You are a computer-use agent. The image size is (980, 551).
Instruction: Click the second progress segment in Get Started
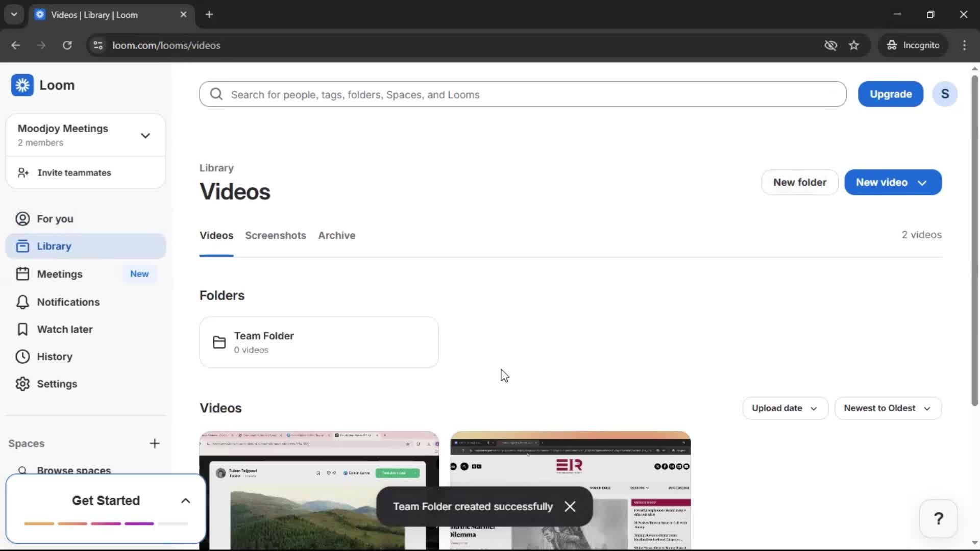click(72, 523)
